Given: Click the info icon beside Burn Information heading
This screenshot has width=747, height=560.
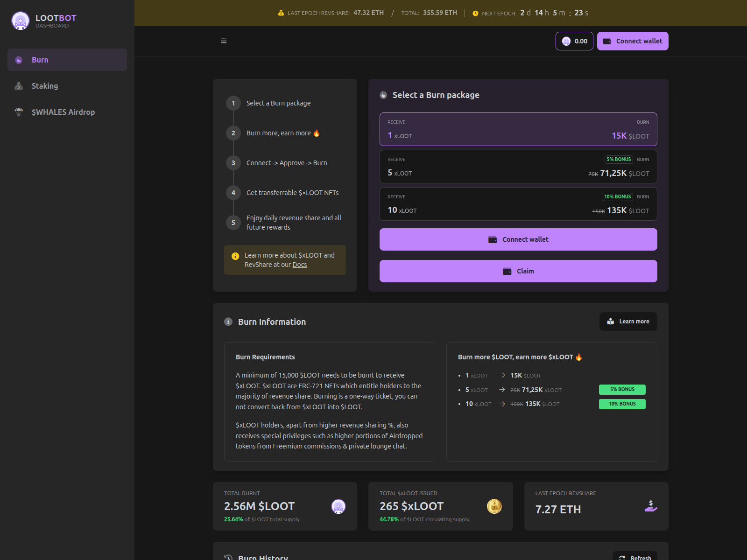Looking at the screenshot, I should click(x=227, y=322).
